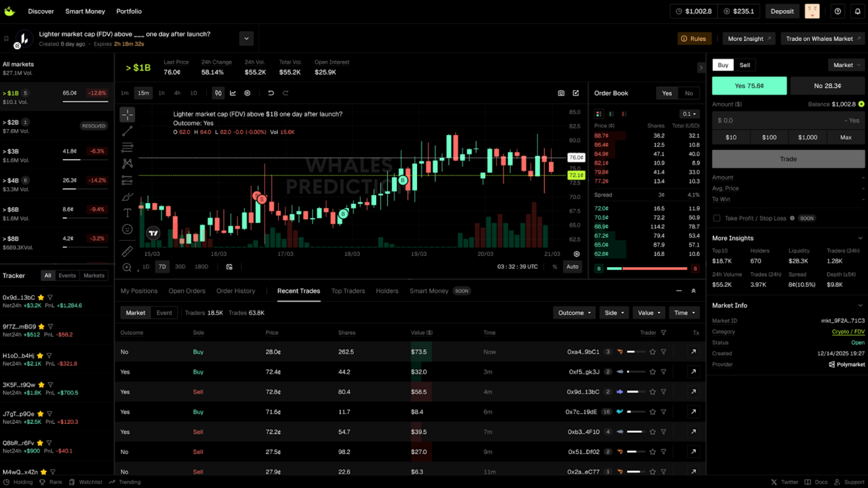Open the 0.1 precision dropdown in Order Book
The height and width of the screenshot is (488, 868).
pyautogui.click(x=689, y=114)
